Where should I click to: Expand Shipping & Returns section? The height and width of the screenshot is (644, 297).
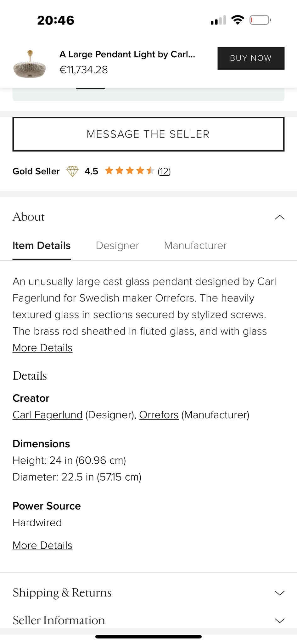(279, 593)
